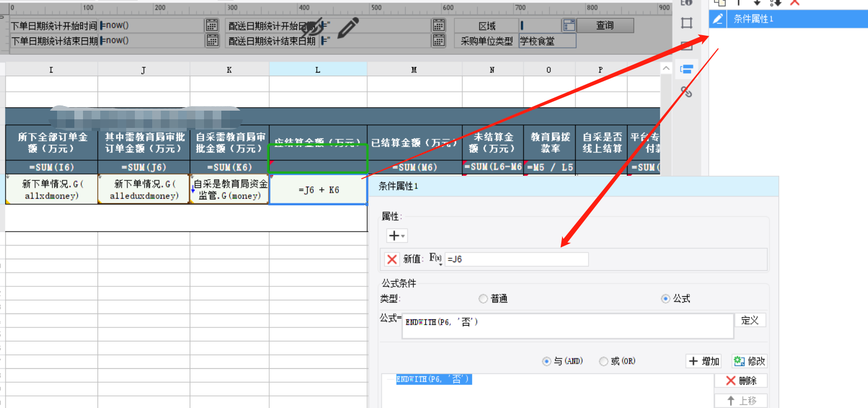This screenshot has height=408, width=868.
Task: Open the conditional attributes sidebar panel icon
Action: [x=686, y=69]
